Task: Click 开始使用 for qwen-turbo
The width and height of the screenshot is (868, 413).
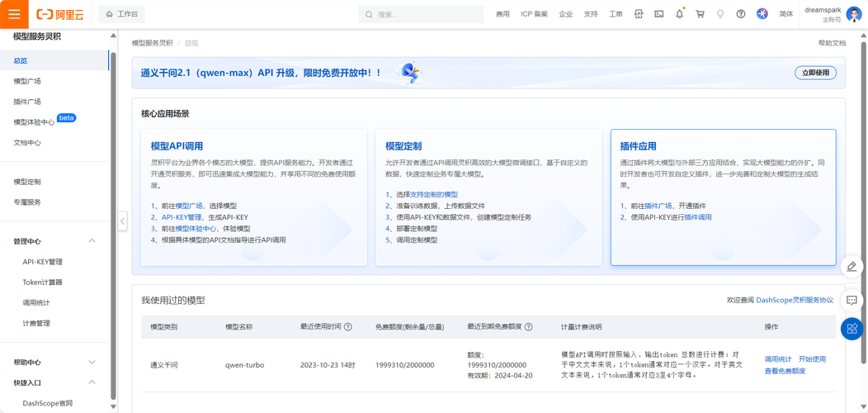Action: [x=812, y=359]
